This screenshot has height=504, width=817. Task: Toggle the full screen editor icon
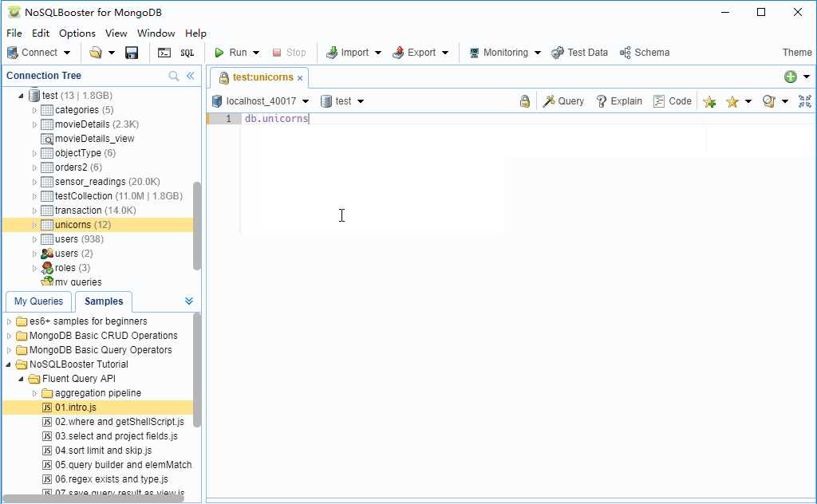click(805, 101)
